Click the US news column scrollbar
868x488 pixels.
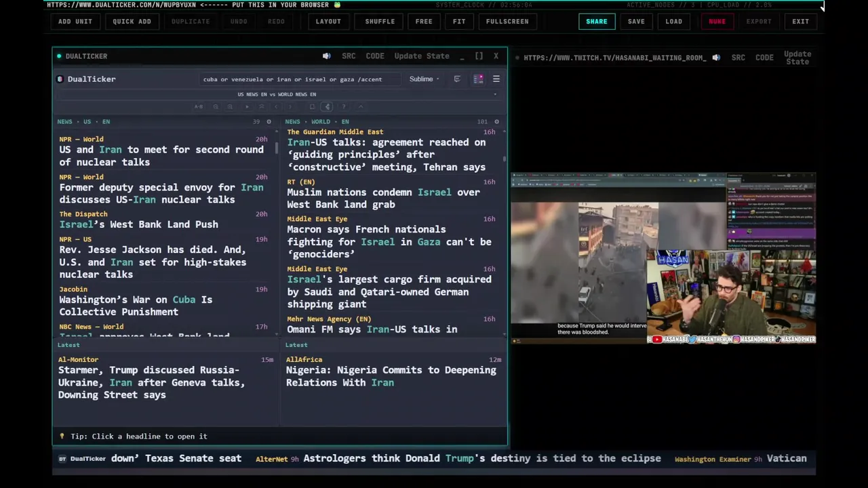click(x=277, y=148)
